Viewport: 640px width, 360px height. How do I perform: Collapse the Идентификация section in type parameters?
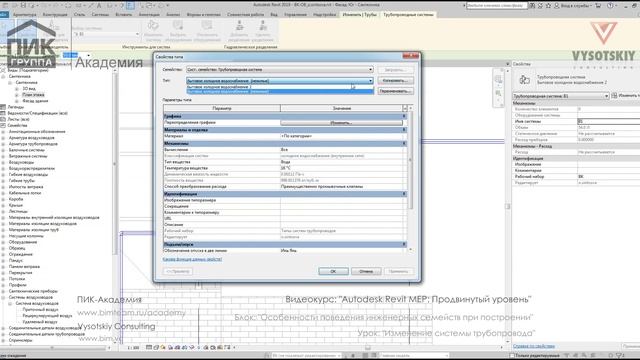(404, 194)
